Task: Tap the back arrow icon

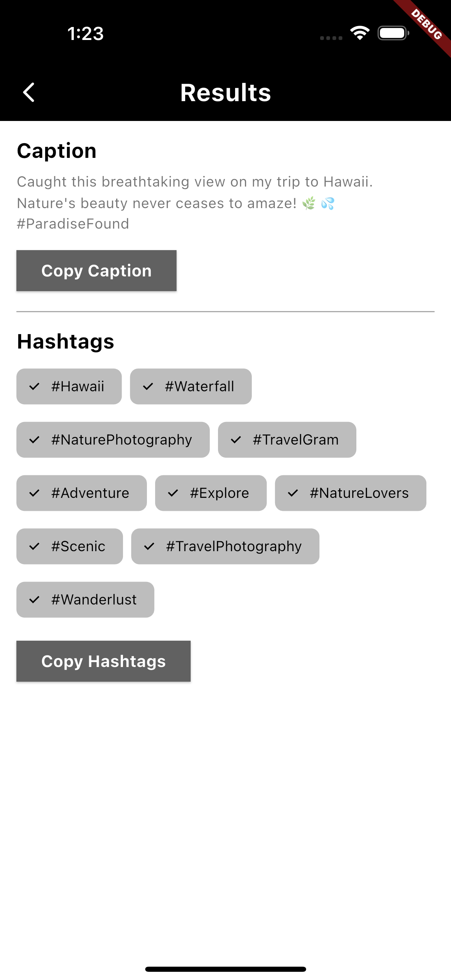Action: (x=29, y=93)
